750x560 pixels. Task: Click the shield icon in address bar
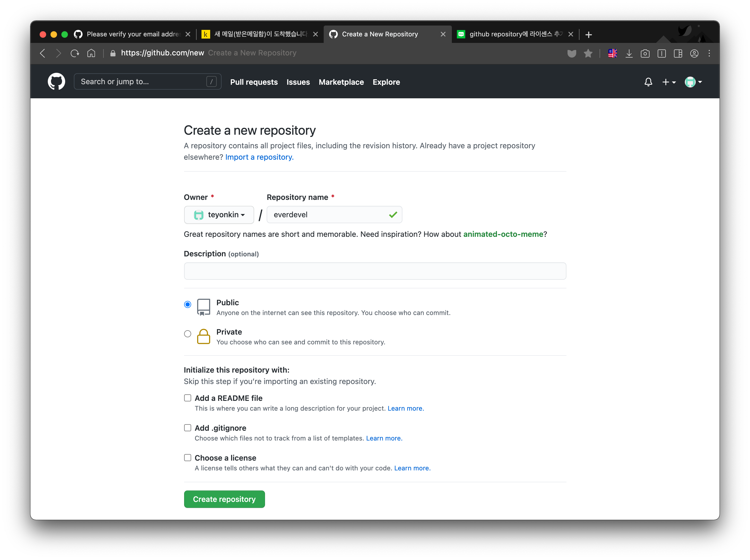click(572, 54)
